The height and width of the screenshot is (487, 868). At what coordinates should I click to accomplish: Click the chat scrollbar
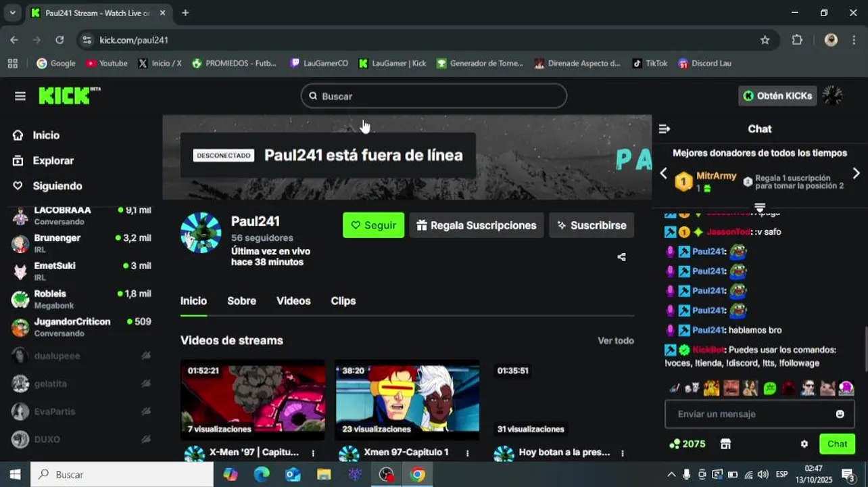865,348
